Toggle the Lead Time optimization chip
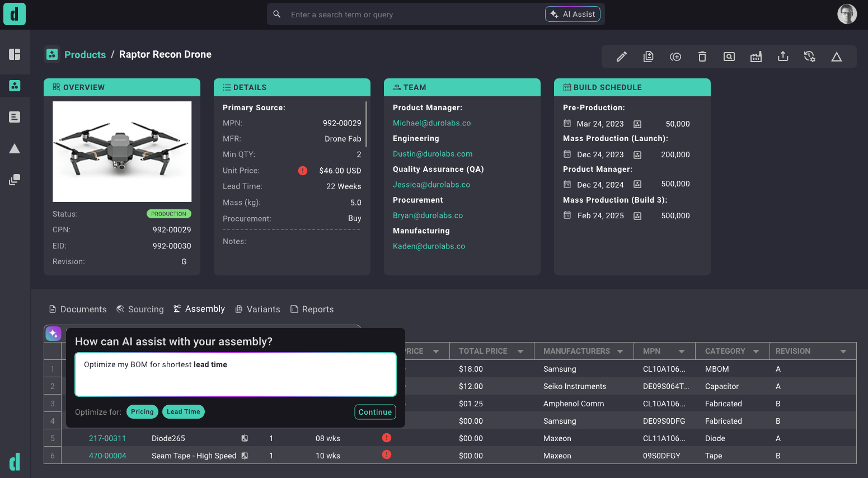The image size is (868, 478). 183,412
